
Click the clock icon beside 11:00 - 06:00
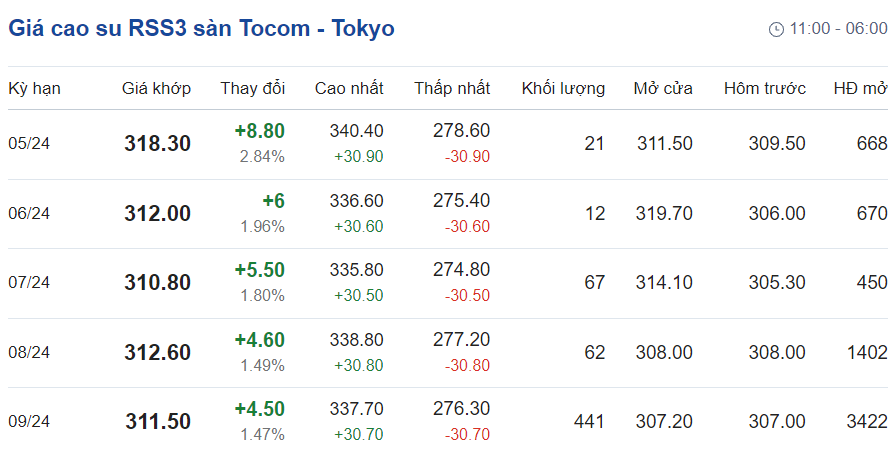coord(776,29)
